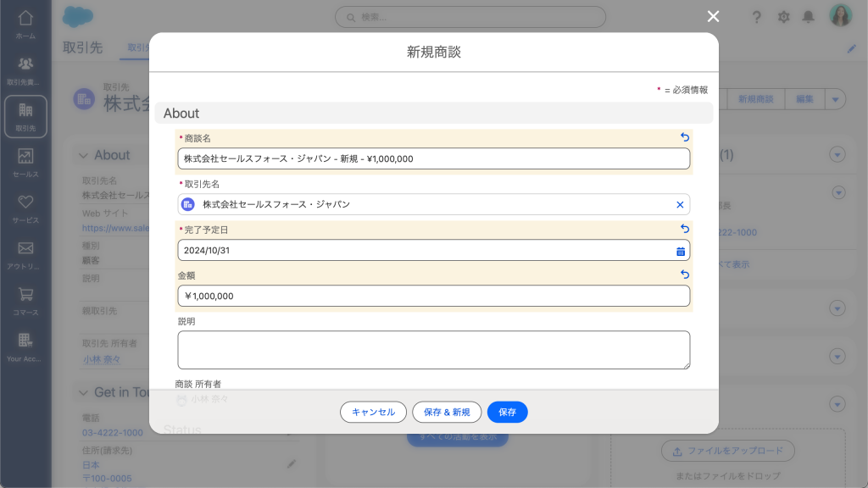
Task: Open dropdown arrow above the file upload area
Action: [x=837, y=404]
